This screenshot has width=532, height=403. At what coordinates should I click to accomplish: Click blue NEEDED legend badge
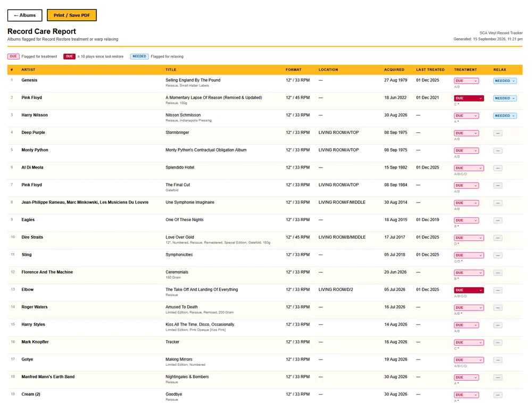point(139,56)
